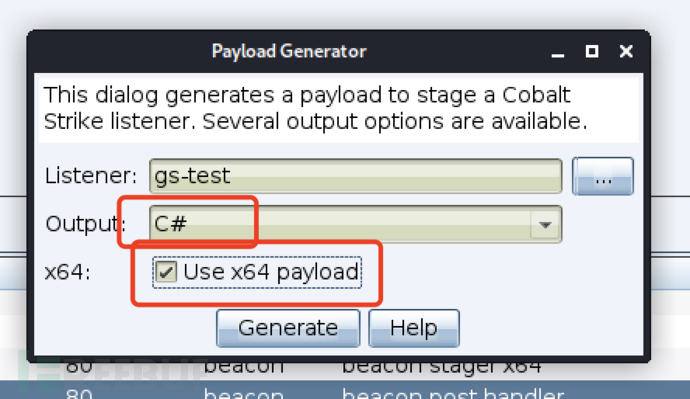Click the Output label

pyautogui.click(x=86, y=224)
